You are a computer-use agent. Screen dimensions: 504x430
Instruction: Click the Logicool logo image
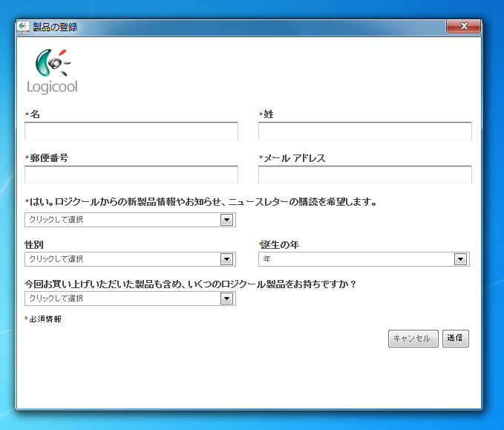(53, 71)
